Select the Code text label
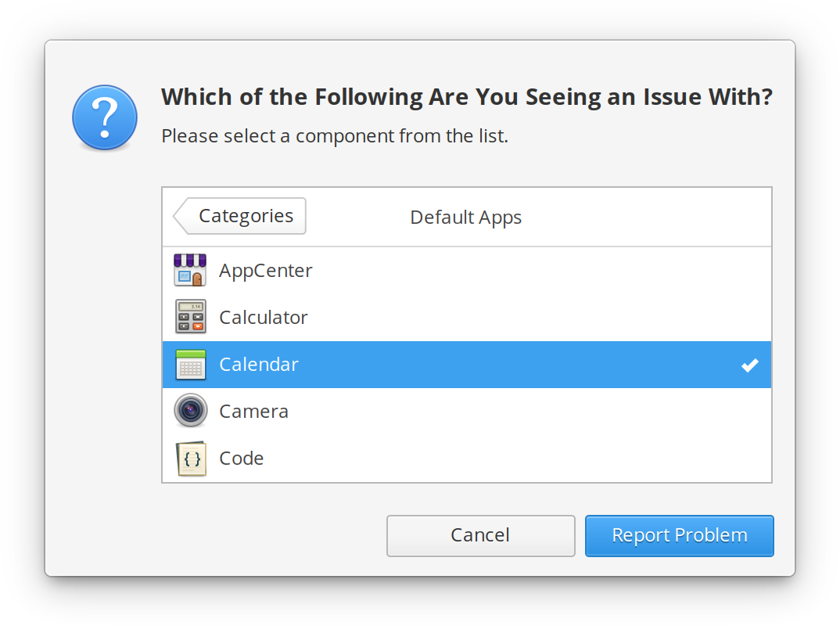 241,459
